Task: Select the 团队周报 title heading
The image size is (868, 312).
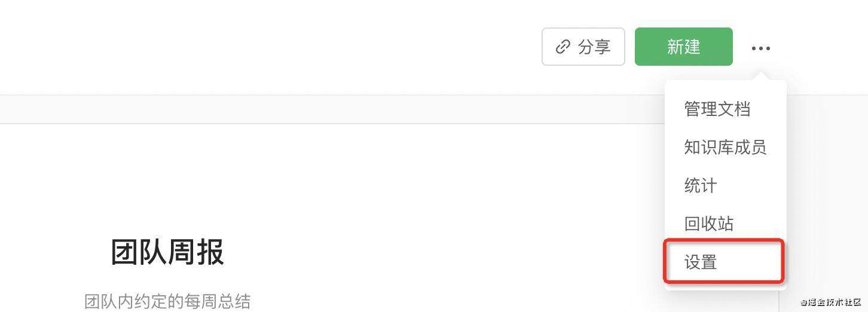Action: click(x=167, y=252)
